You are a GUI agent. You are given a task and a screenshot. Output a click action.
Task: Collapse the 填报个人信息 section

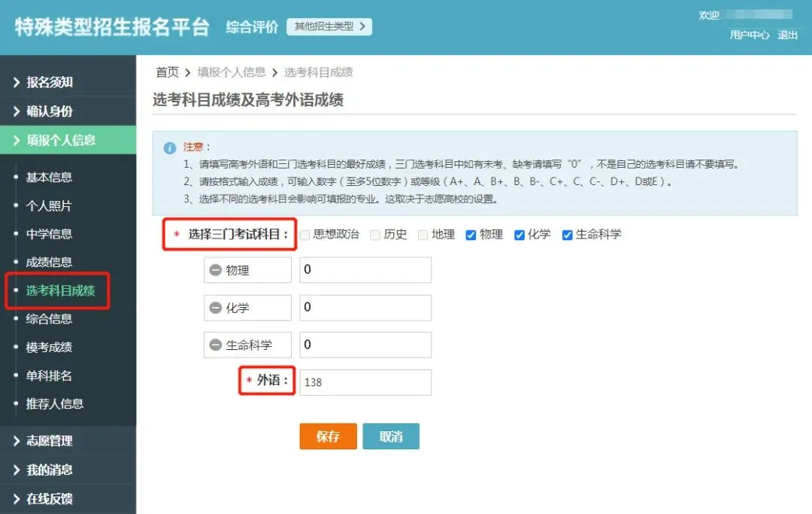[x=61, y=140]
